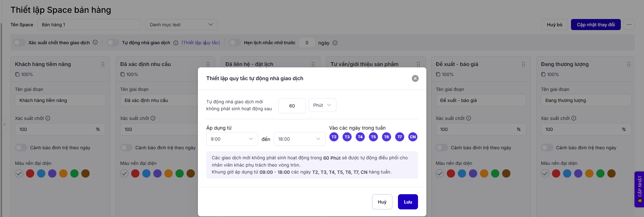Click the vertical CẬP NHẬT side tab
This screenshot has width=644, height=217.
(639, 189)
